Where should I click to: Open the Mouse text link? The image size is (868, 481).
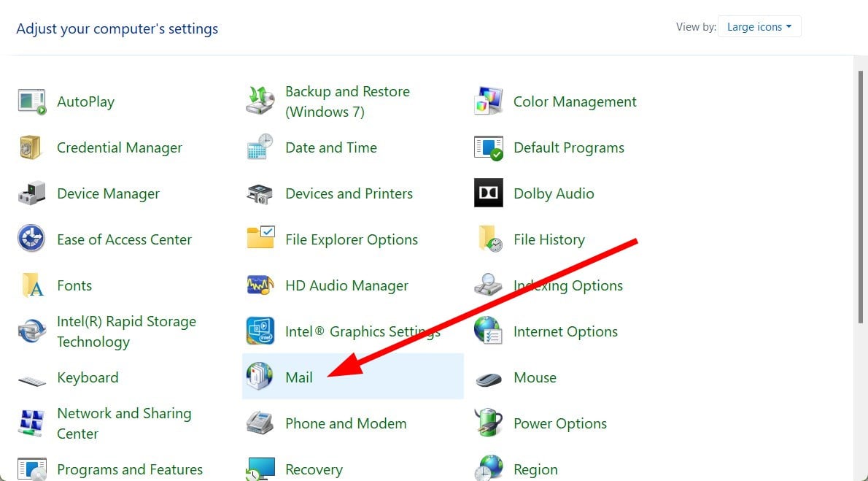pyautogui.click(x=535, y=377)
